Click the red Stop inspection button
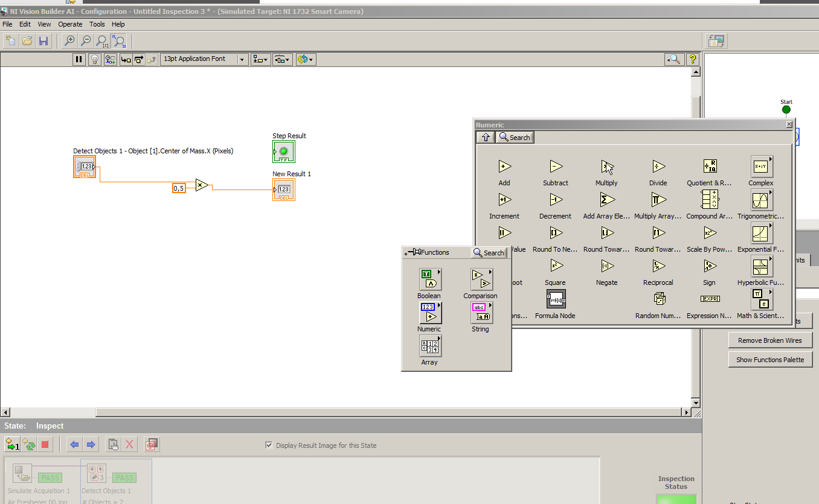Image resolution: width=819 pixels, height=504 pixels. pos(45,445)
